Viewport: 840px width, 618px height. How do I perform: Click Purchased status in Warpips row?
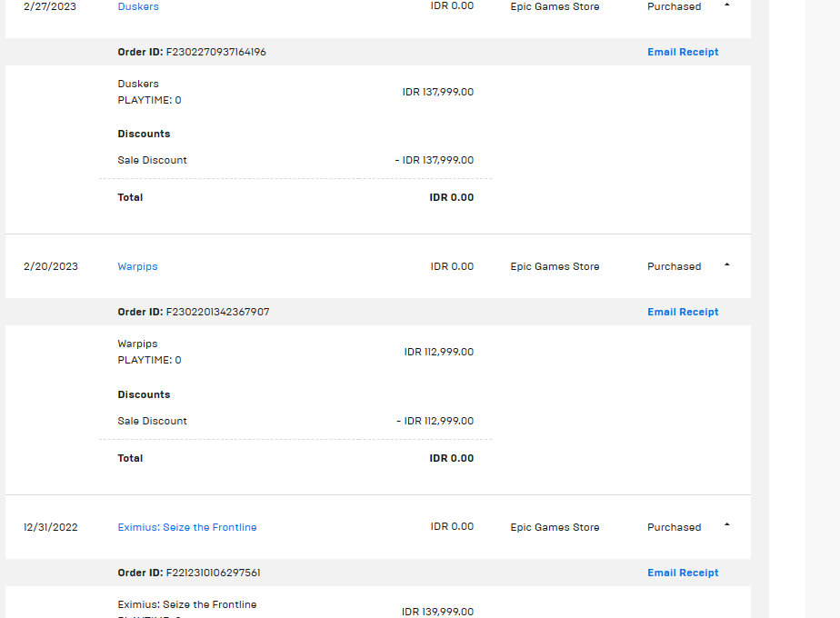click(674, 266)
